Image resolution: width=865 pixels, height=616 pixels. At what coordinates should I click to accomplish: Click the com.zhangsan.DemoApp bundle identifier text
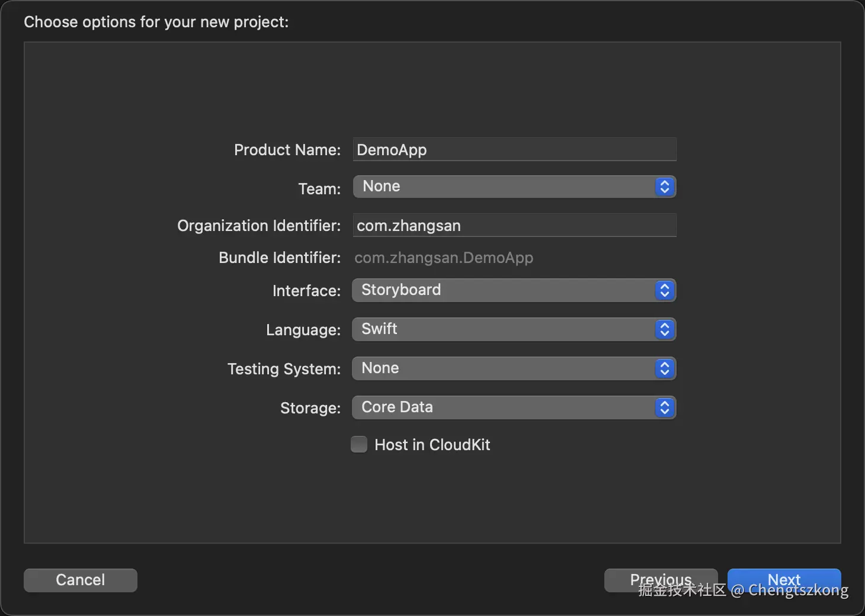pyautogui.click(x=444, y=258)
